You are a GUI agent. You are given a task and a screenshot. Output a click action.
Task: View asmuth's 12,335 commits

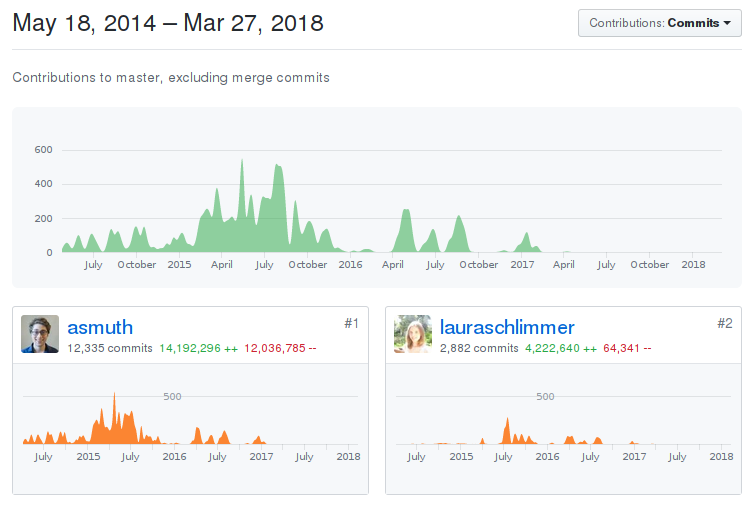110,348
